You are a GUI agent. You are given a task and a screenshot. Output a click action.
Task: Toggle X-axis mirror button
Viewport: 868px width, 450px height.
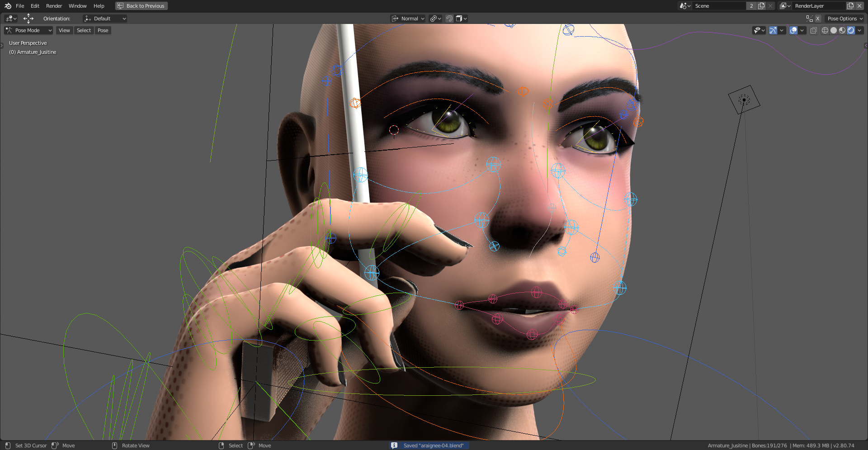tap(818, 19)
